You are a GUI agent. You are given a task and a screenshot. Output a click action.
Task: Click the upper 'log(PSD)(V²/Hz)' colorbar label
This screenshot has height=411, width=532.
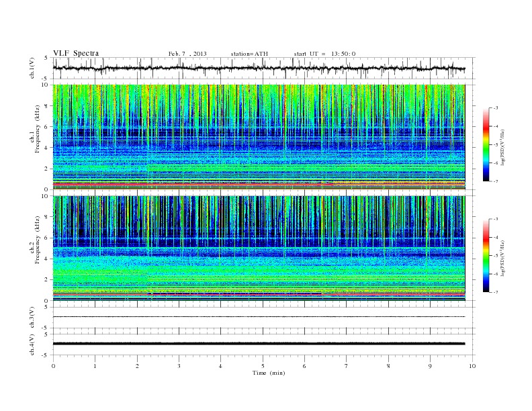pos(502,147)
